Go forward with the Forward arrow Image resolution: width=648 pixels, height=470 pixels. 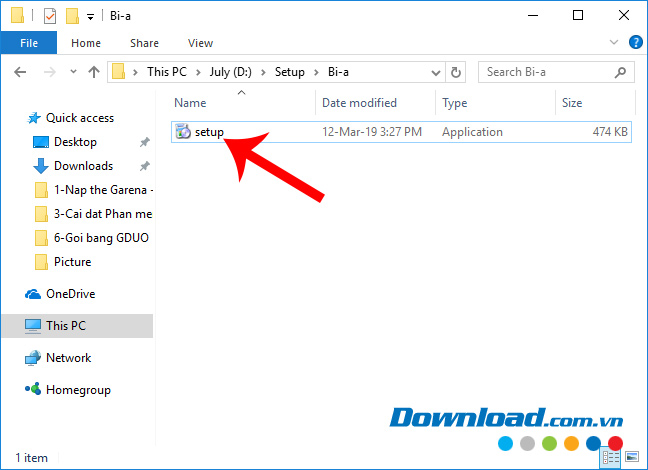click(x=50, y=72)
